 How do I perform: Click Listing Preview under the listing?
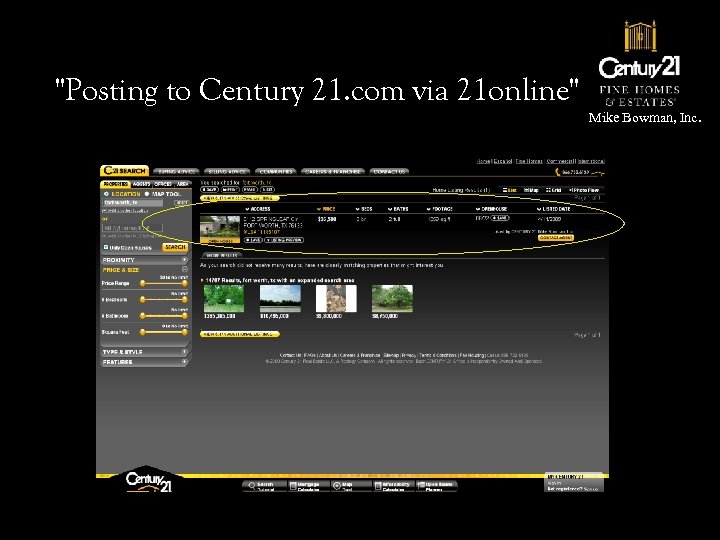pyautogui.click(x=284, y=240)
